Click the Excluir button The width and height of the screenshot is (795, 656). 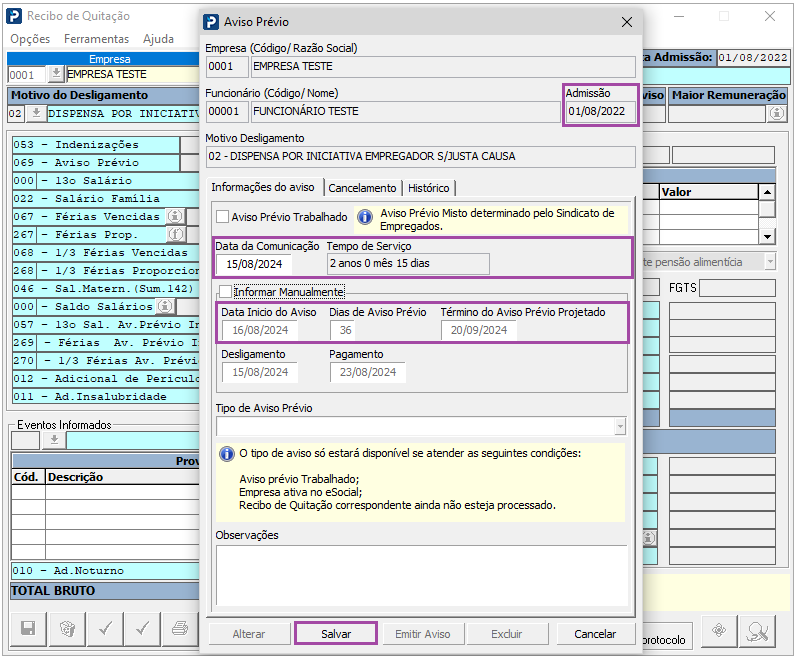pos(506,634)
